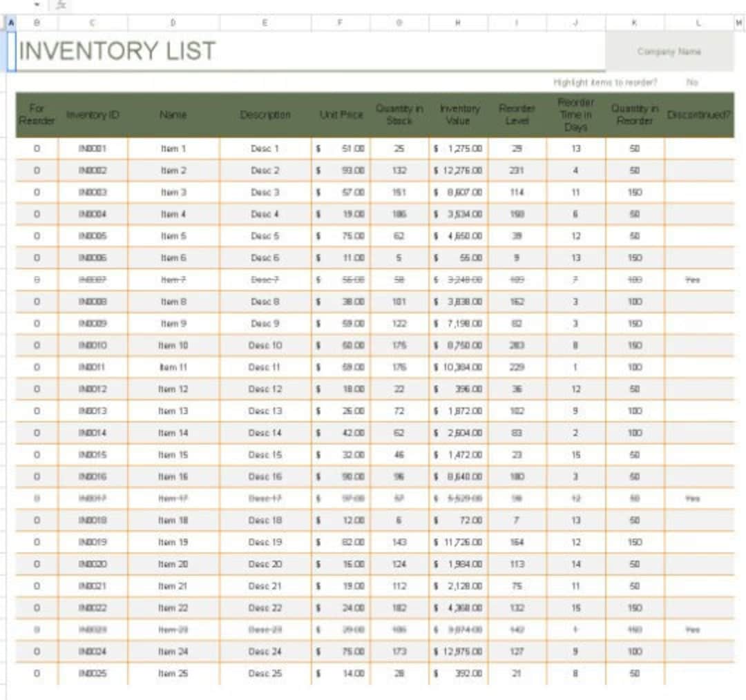The image size is (746, 700).
Task: Click the Reorder Level column header
Action: pos(518,115)
